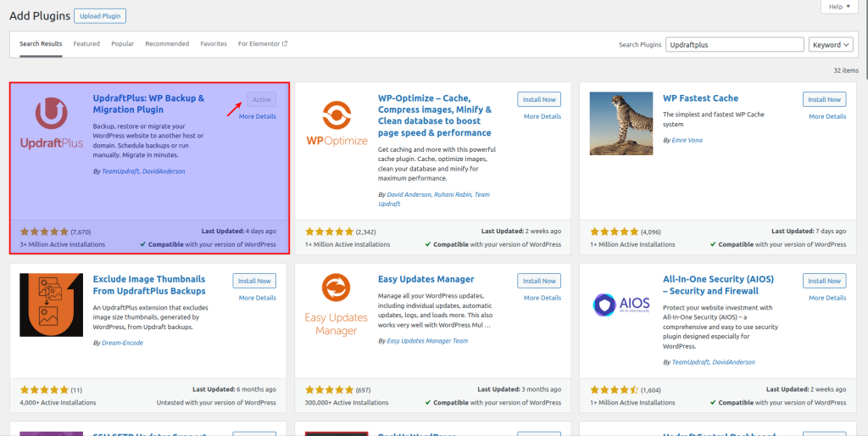Click 'Last Updated: 7 days ago' text

[x=809, y=231]
